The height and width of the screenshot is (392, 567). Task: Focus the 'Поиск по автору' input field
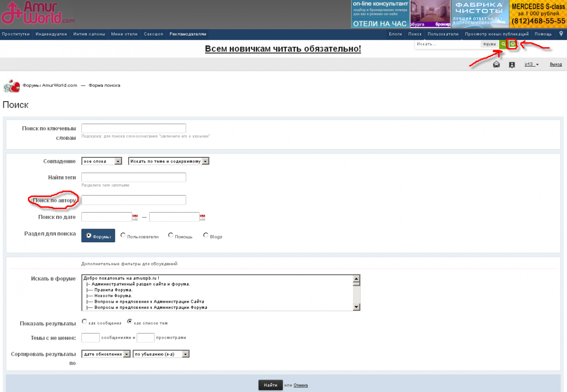click(134, 200)
